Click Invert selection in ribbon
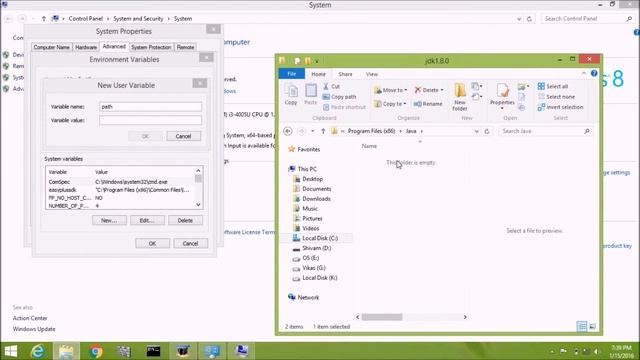 560,107
